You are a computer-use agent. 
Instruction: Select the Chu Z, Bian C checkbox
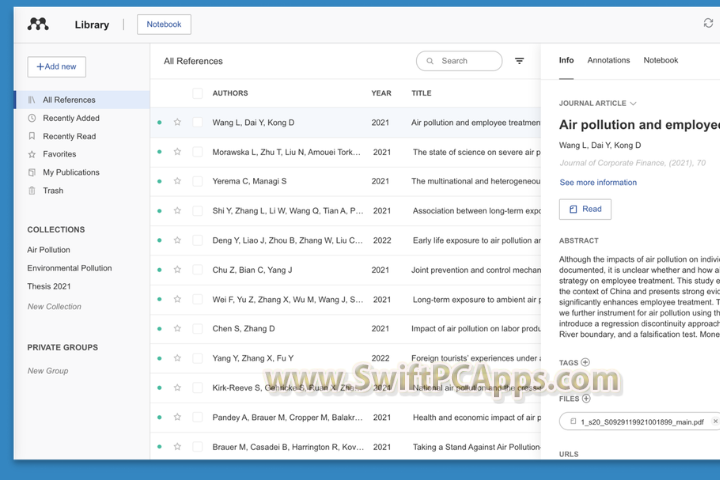[x=197, y=270]
